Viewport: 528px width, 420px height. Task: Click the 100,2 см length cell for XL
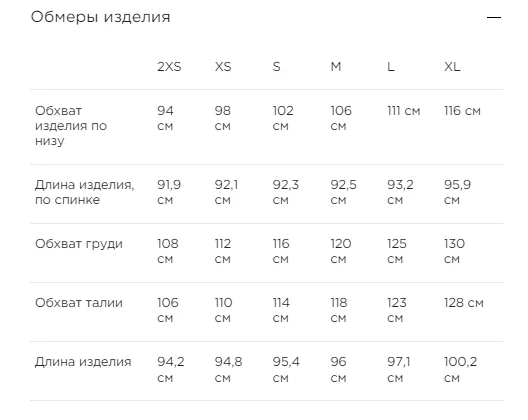[460, 369]
